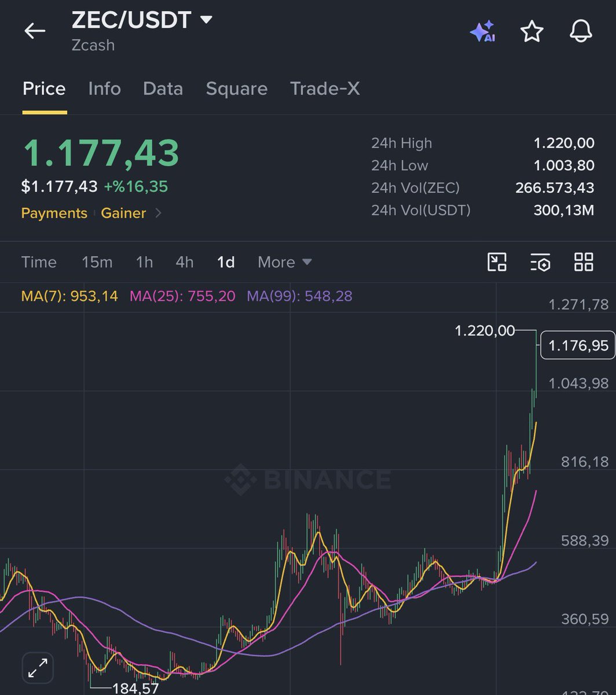Click the 816,18 price axis label
This screenshot has height=695, width=616.
coord(585,462)
